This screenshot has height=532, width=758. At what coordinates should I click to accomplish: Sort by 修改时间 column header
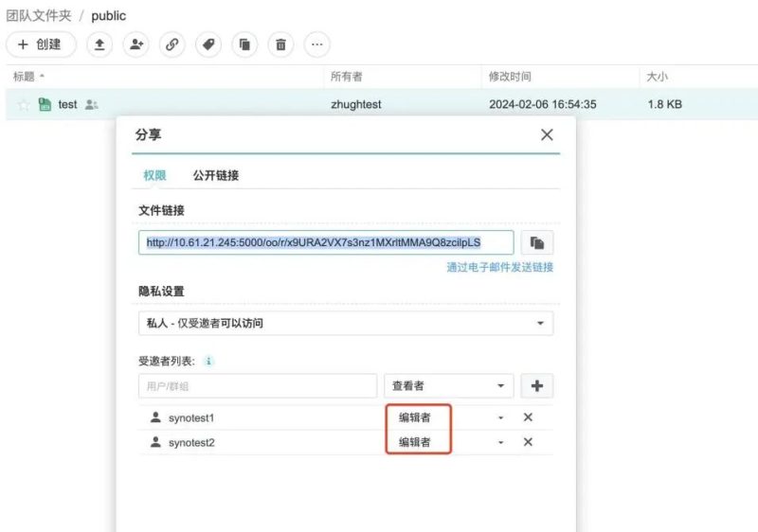(510, 77)
